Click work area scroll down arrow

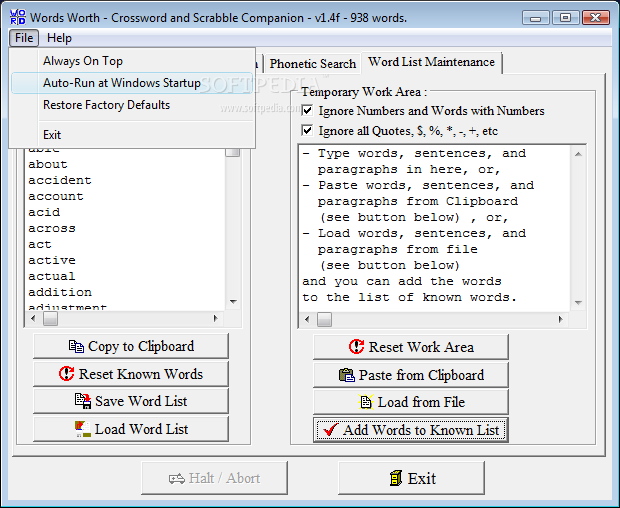(578, 303)
